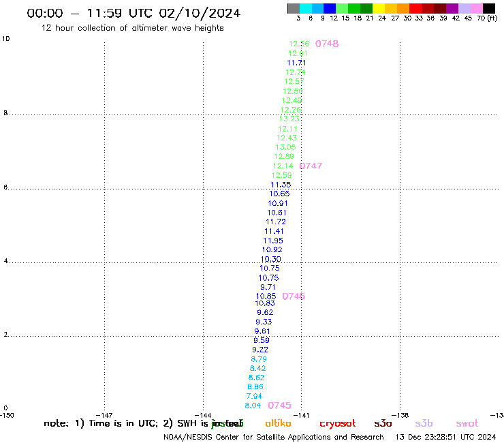Click the date range title at top

[x=133, y=13]
